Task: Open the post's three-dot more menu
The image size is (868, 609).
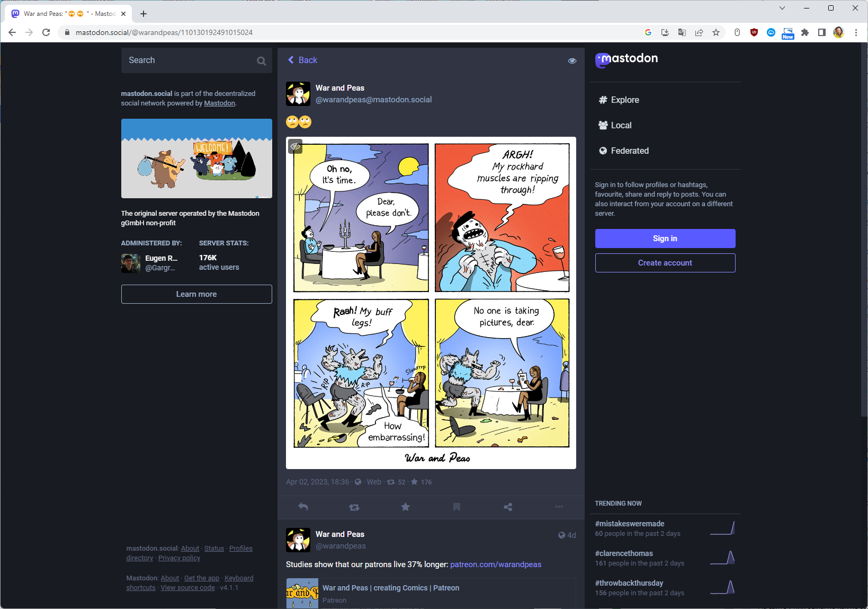Action: [559, 507]
